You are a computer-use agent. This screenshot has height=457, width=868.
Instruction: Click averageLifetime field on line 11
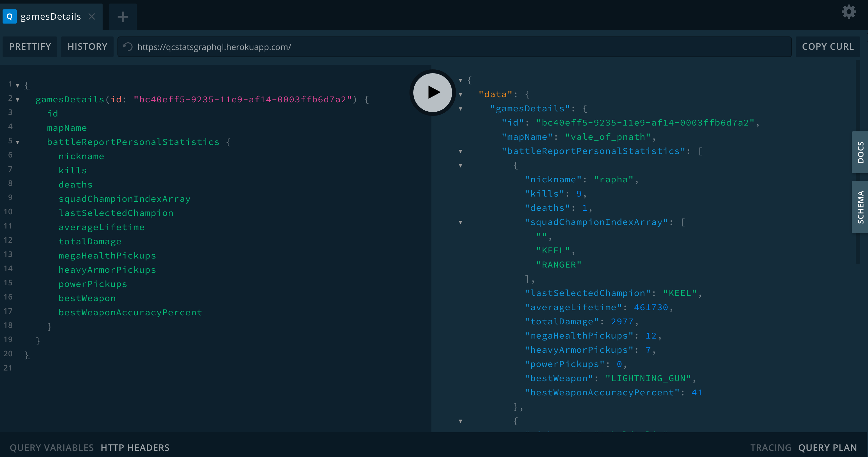point(101,227)
